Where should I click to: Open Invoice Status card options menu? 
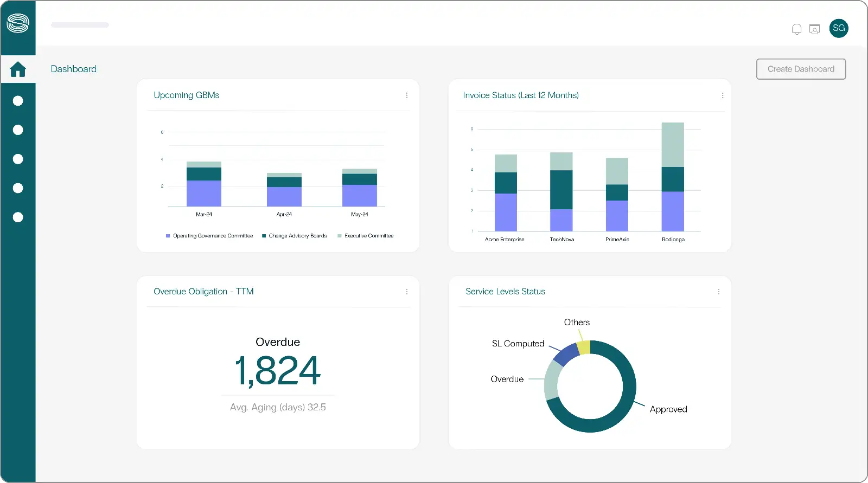pos(722,95)
